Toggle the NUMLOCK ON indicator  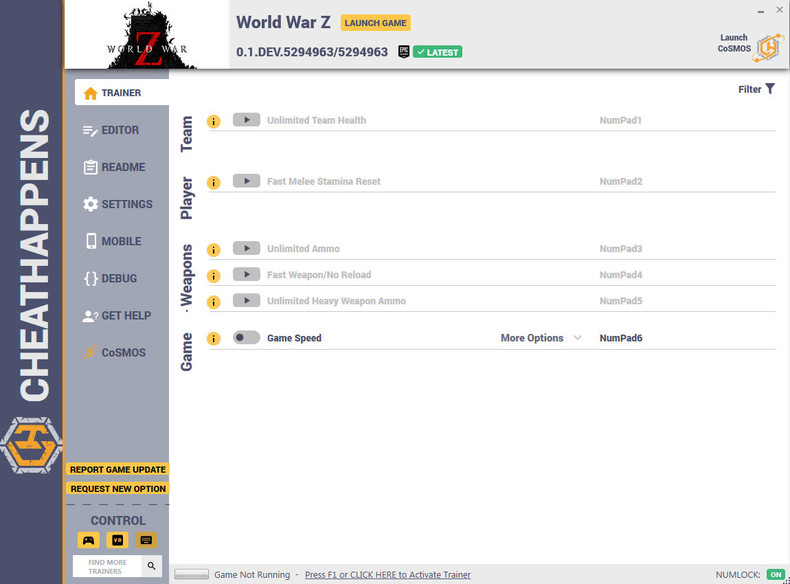776,575
